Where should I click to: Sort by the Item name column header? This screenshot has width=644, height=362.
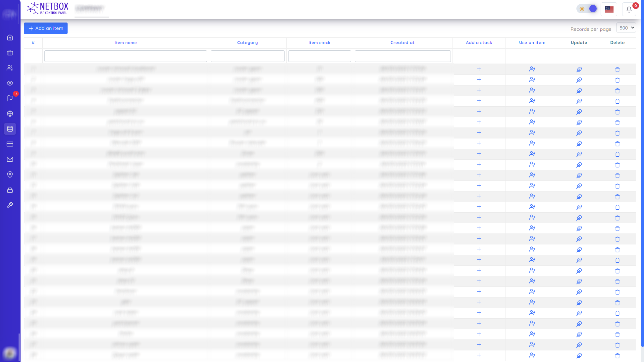tap(126, 43)
